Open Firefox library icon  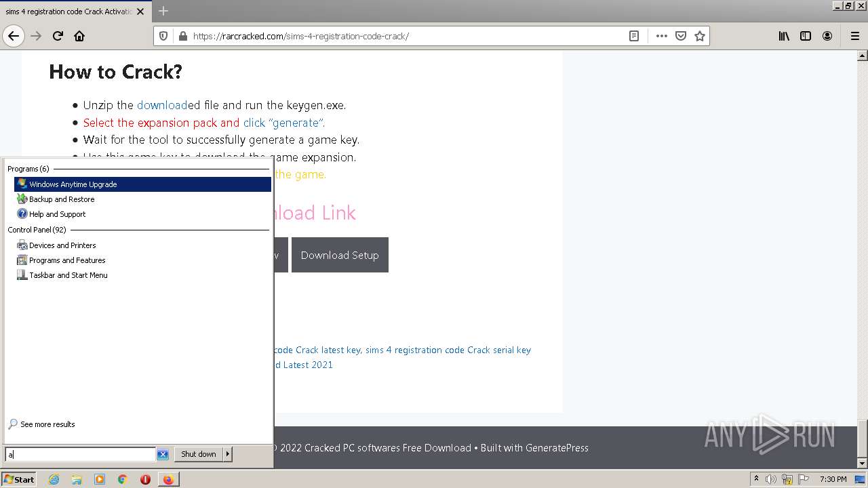[784, 36]
